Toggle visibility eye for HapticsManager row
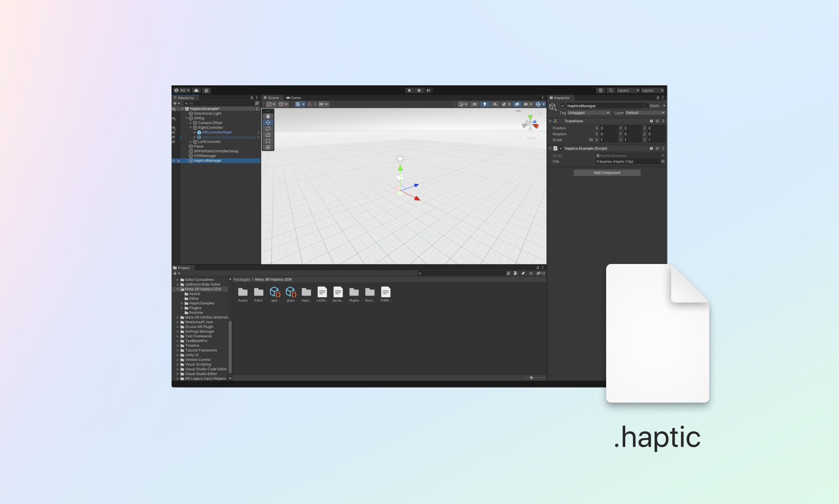The width and height of the screenshot is (839, 504). [x=174, y=160]
